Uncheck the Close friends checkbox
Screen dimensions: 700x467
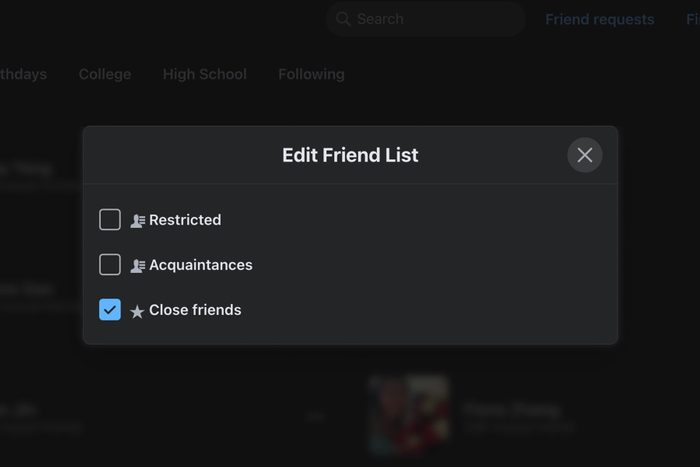[110, 310]
